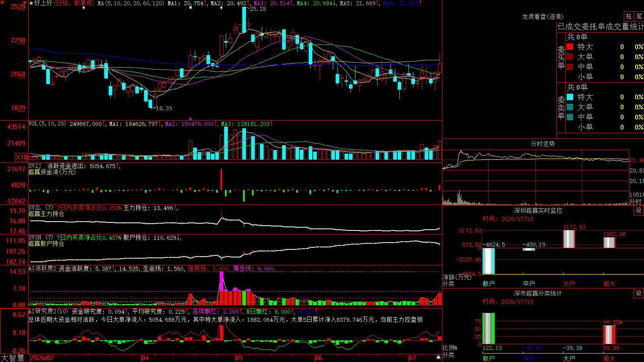Click the 大户 bar showing 3172.62

[x=569, y=239]
